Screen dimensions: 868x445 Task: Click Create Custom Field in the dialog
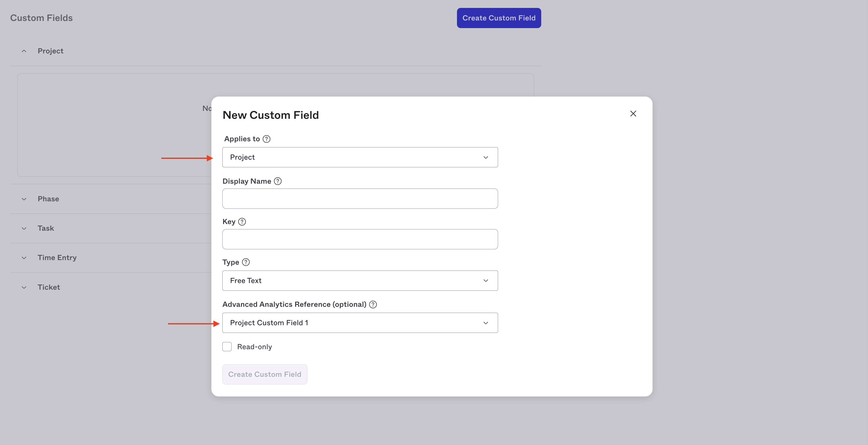(x=264, y=374)
